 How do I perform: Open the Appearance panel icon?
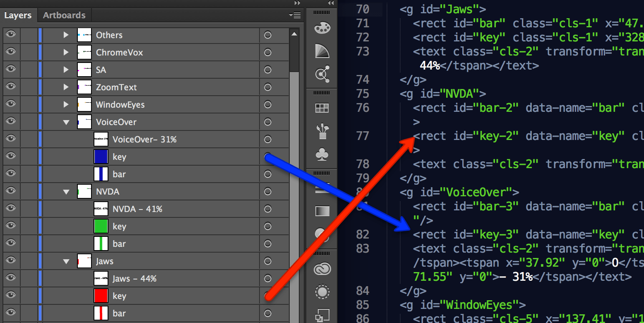pos(322,292)
